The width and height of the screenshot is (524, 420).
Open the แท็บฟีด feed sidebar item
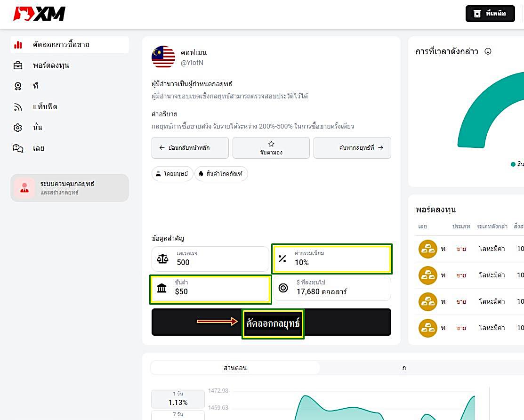45,107
